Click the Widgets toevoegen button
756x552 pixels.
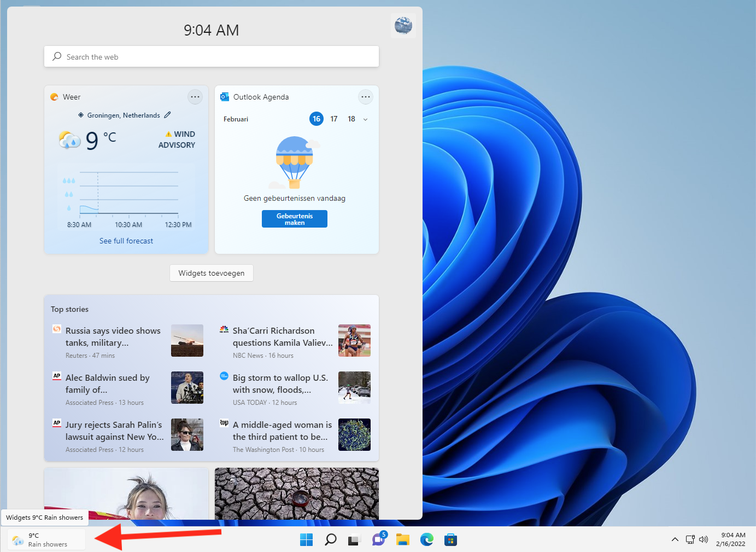coord(212,273)
